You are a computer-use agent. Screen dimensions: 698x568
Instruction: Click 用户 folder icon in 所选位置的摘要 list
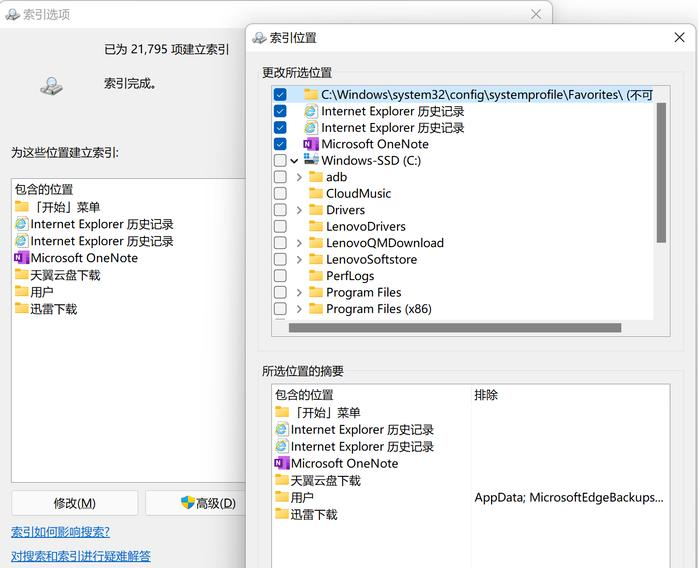[x=282, y=497]
